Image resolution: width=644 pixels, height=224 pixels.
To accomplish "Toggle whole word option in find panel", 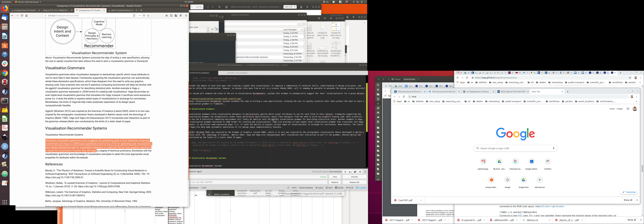I will click(x=360, y=172).
